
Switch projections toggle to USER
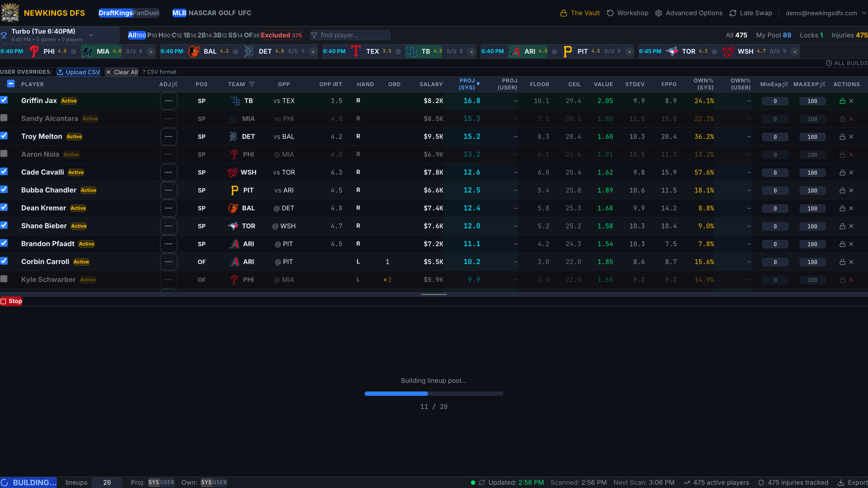tap(167, 483)
